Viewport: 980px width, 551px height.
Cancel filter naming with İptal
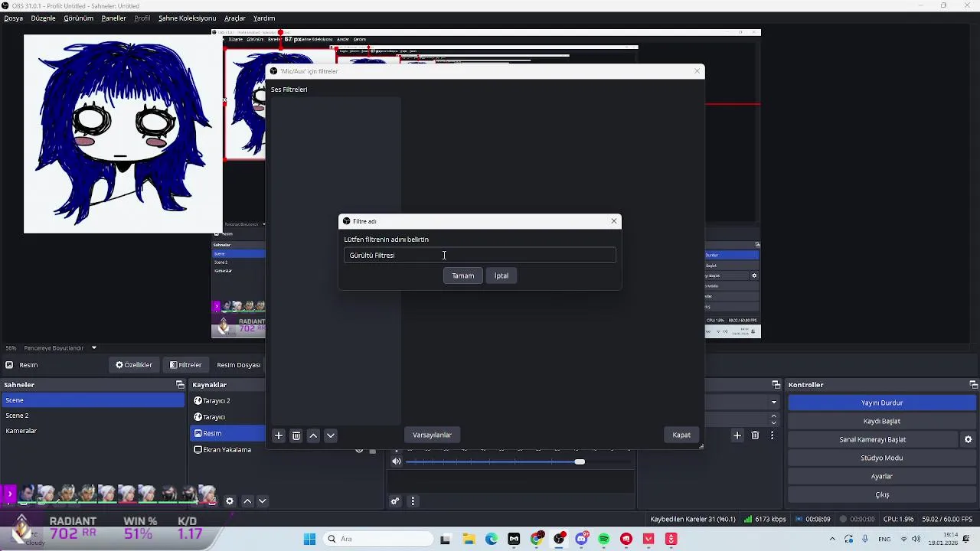(501, 275)
